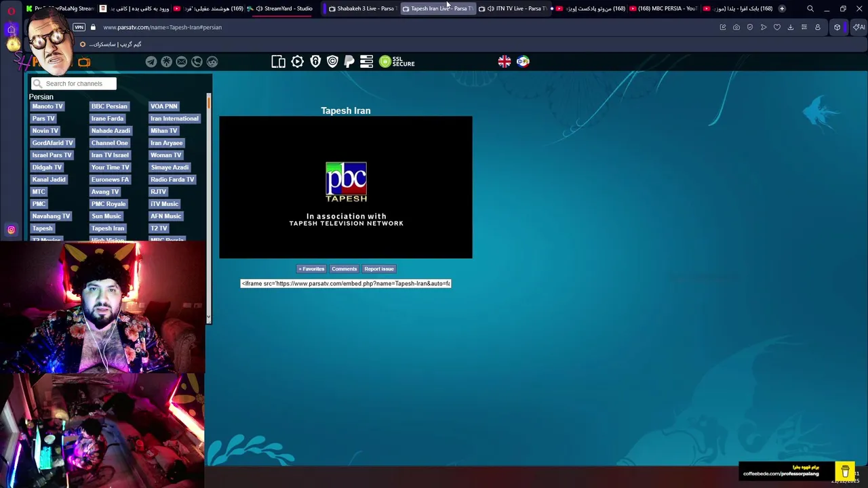Image resolution: width=868 pixels, height=488 pixels.
Task: Click the Tapesh Iran video player
Action: pos(346,187)
